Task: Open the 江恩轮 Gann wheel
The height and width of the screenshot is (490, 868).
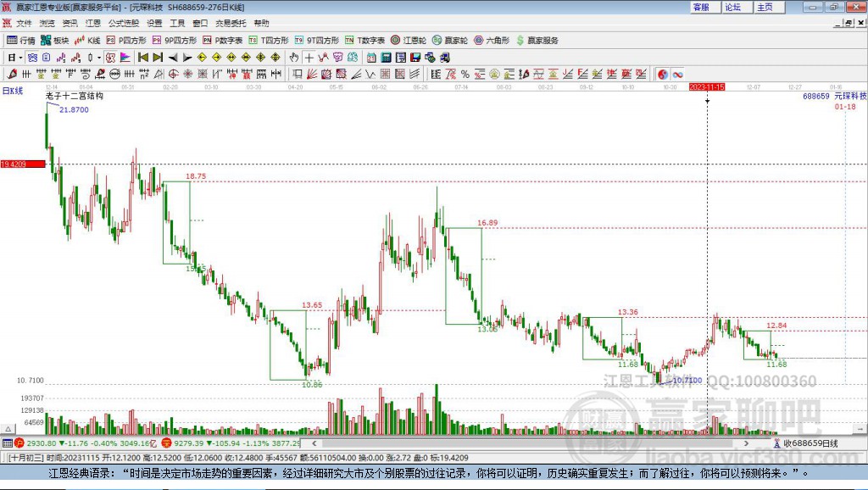Action: [x=409, y=41]
